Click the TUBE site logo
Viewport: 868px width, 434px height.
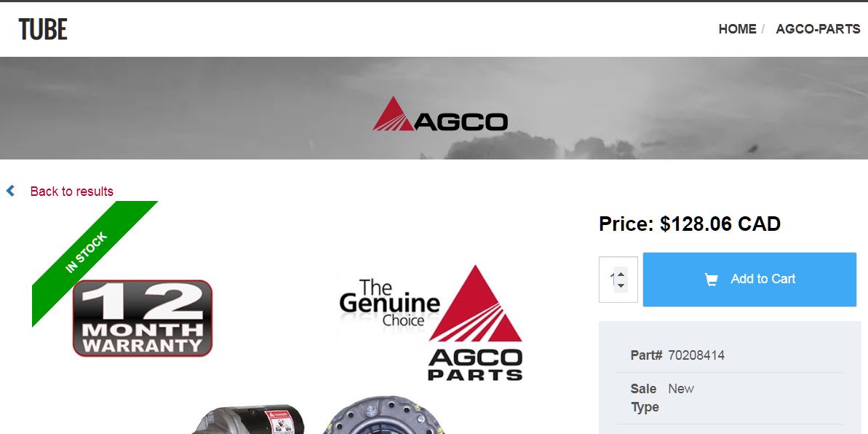click(x=43, y=29)
